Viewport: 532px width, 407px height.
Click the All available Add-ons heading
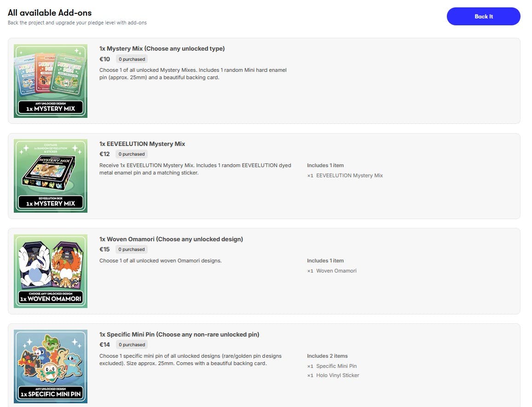click(x=50, y=12)
